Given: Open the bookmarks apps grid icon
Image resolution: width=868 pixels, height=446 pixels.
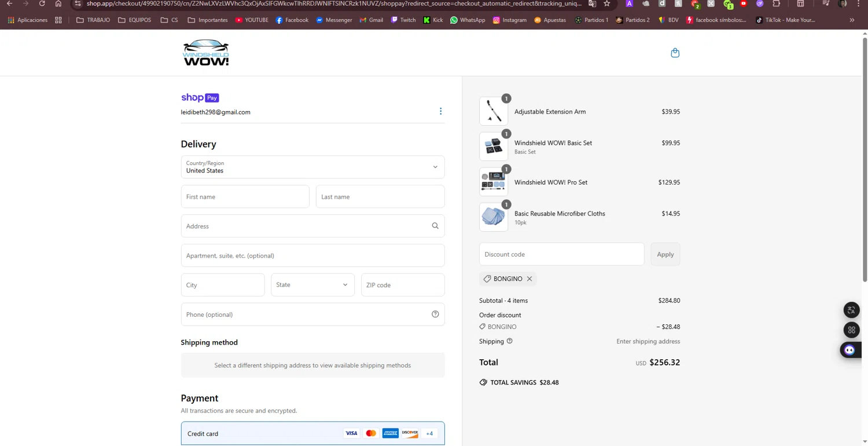Looking at the screenshot, I should click(x=58, y=20).
